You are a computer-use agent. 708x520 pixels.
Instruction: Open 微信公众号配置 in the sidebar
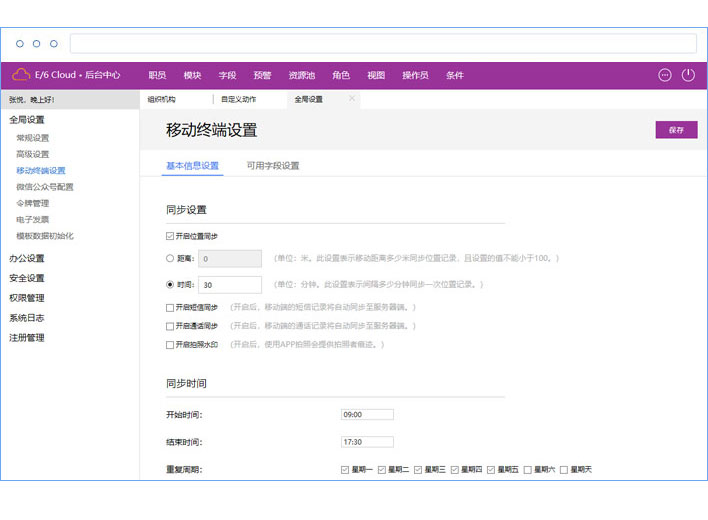45,187
